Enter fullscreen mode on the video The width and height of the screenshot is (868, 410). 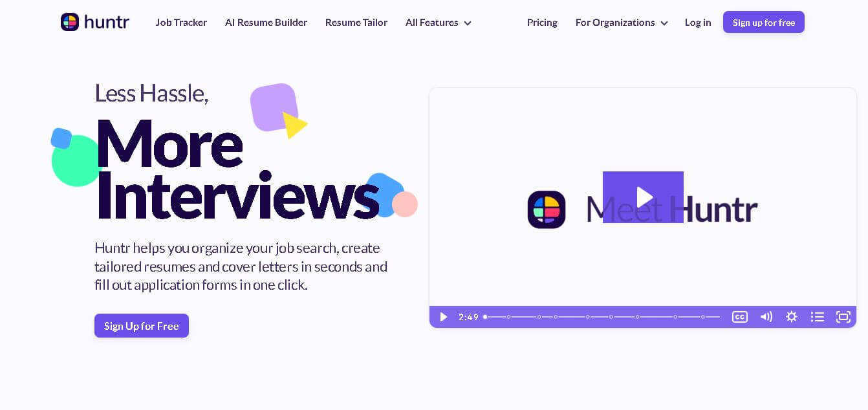pyautogui.click(x=843, y=317)
